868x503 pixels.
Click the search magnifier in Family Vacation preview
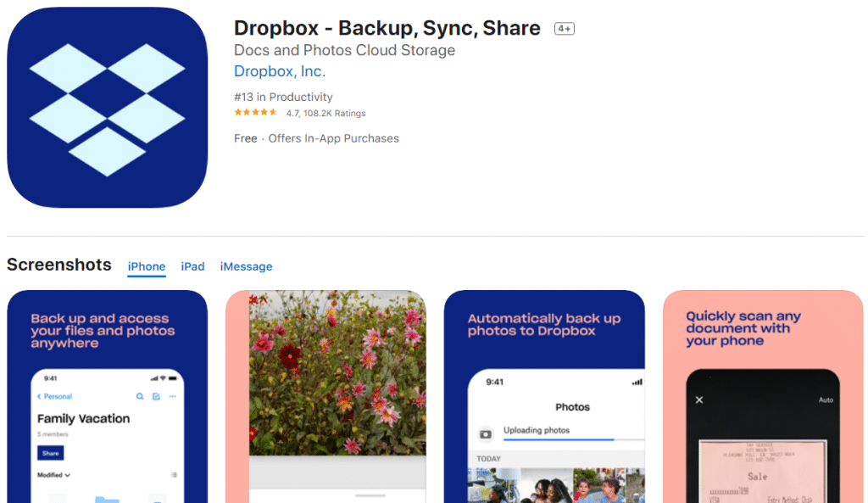tap(140, 396)
